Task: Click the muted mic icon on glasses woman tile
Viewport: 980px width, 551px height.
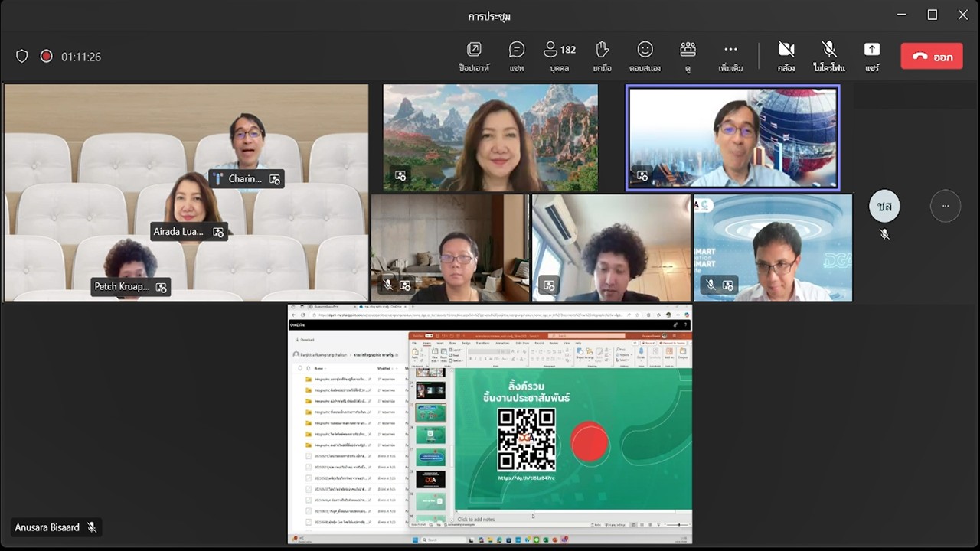Action: 388,285
